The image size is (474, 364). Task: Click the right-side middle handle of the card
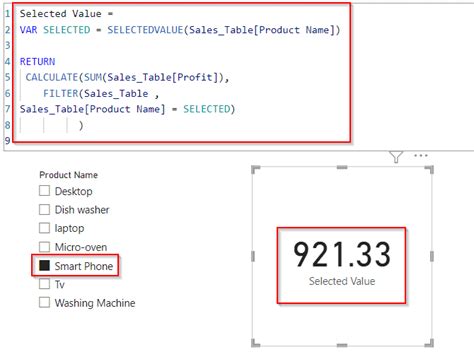tap(432, 256)
